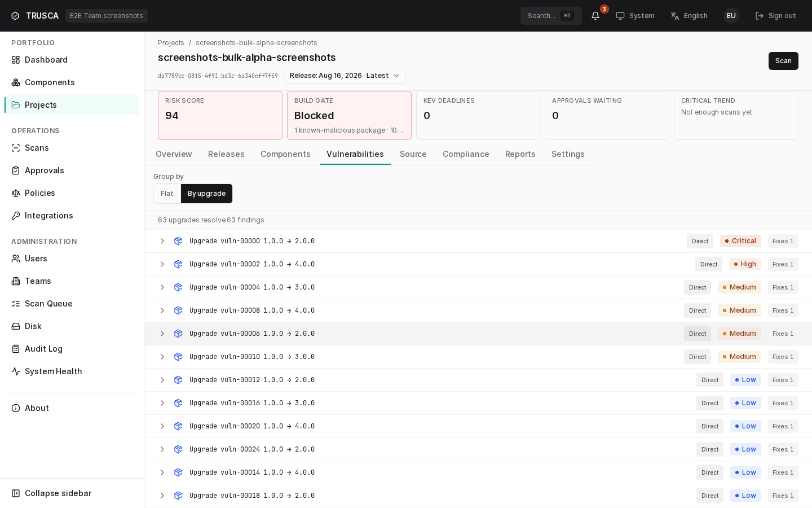
Task: Click Fixes 1 on vuln-00012 row
Action: point(783,380)
